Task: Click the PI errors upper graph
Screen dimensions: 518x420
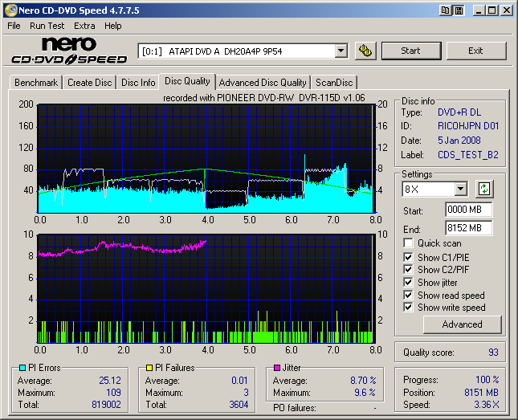Action: point(206,159)
